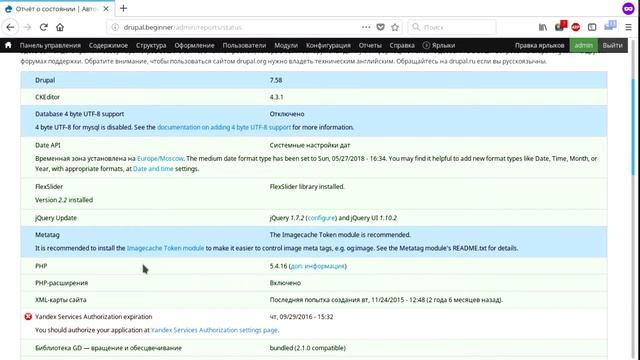Image resolution: width=640 pixels, height=360 pixels.
Task: Click the Отключено status value
Action: (287, 114)
